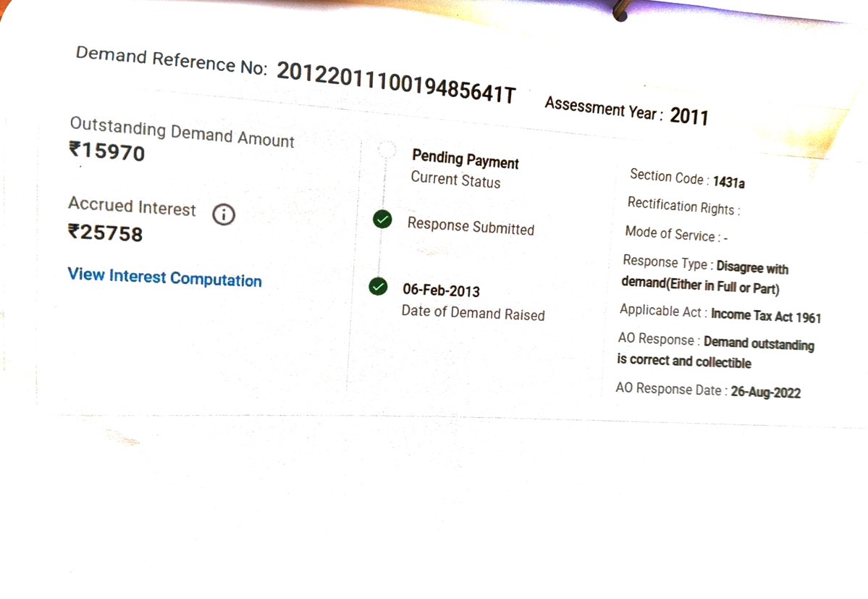
Task: Click the AO Response Demand outstanding text
Action: [715, 351]
